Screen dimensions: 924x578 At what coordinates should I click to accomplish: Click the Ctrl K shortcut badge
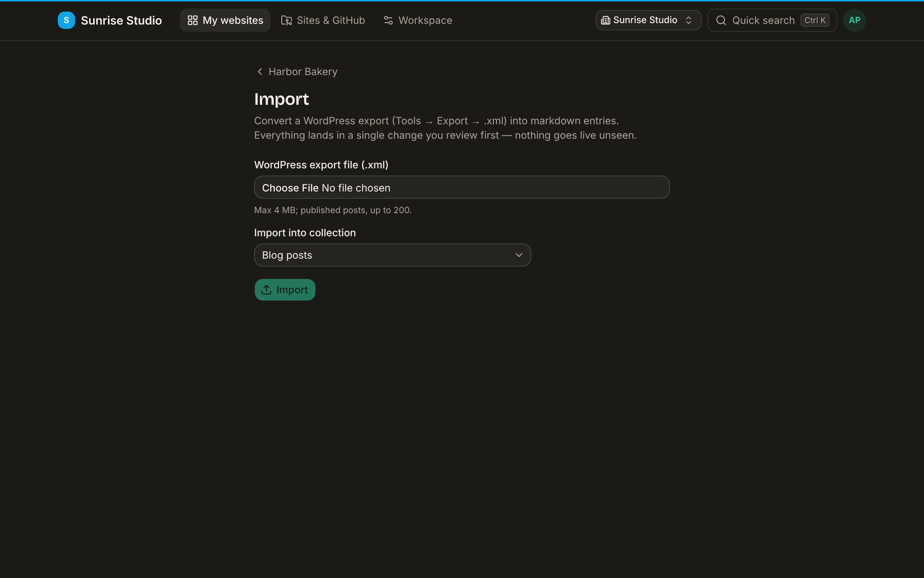(x=815, y=20)
